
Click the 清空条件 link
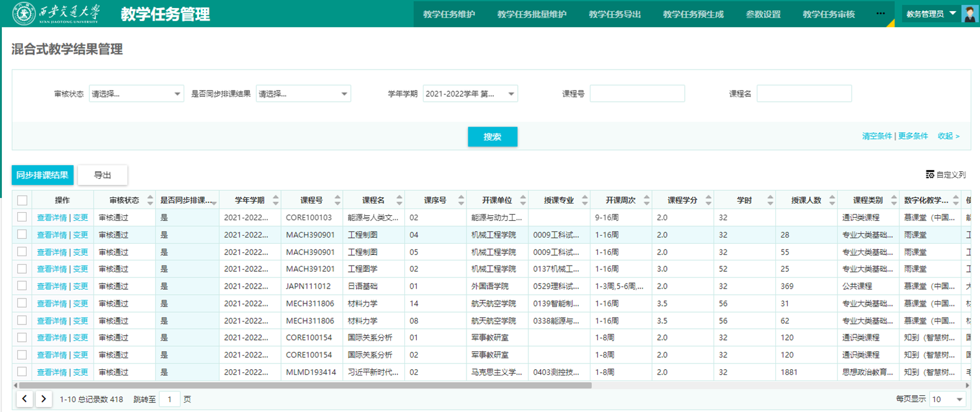pos(876,136)
